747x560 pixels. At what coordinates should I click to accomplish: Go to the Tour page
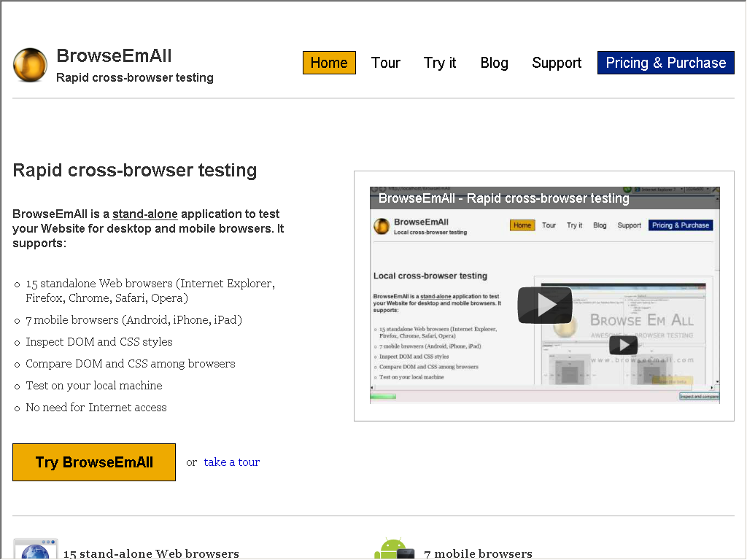[x=386, y=63]
